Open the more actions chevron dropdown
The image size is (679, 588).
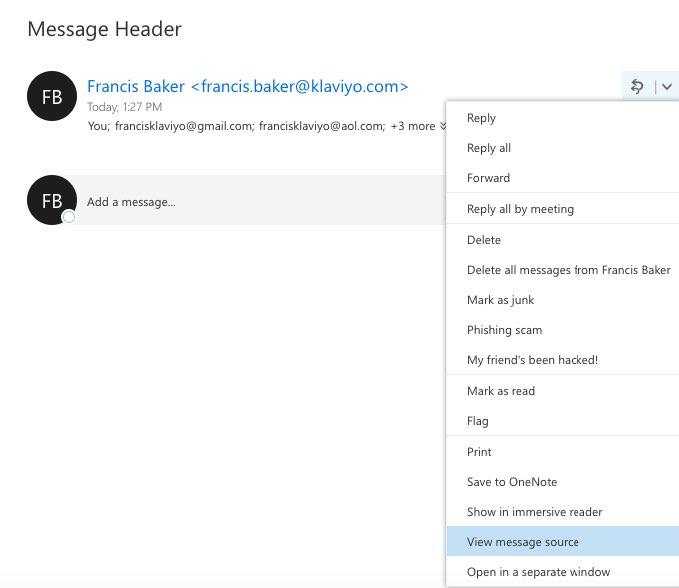coord(667,87)
